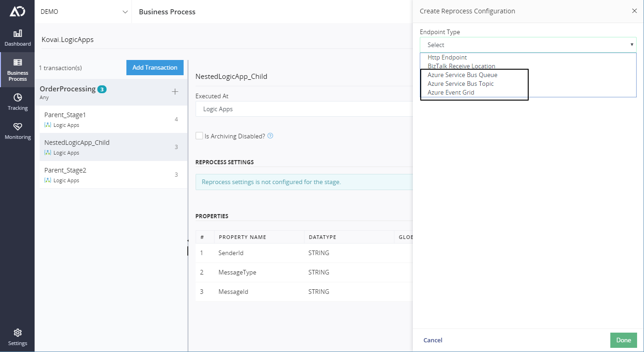Toggle Is Archiving Disabled checkbox
This screenshot has width=644, height=352.
click(199, 136)
